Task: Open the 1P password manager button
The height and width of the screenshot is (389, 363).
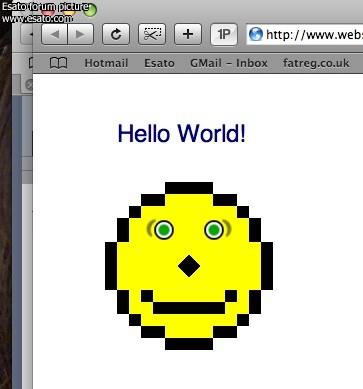Action: [224, 34]
